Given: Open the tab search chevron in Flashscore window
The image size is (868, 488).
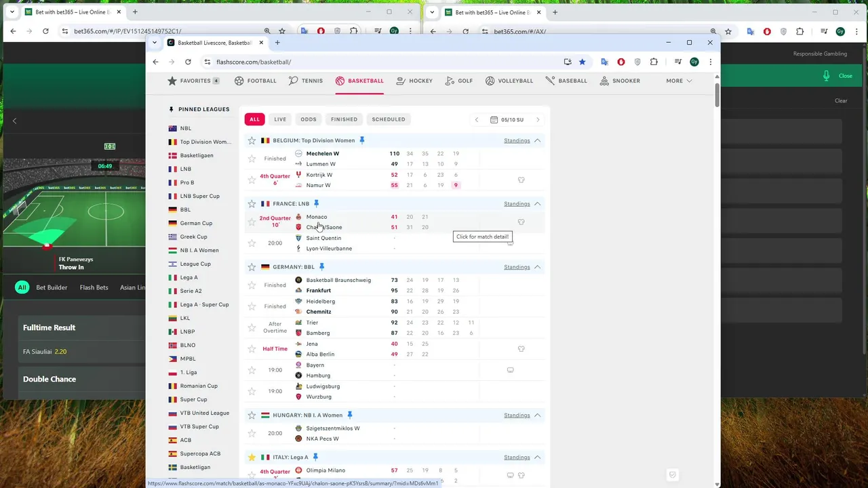Looking at the screenshot, I should (155, 43).
